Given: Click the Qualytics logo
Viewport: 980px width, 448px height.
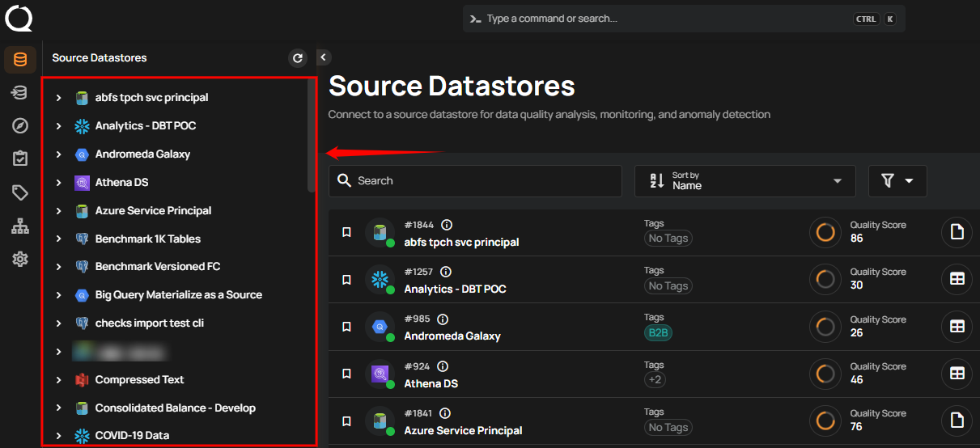Looking at the screenshot, I should click(19, 18).
